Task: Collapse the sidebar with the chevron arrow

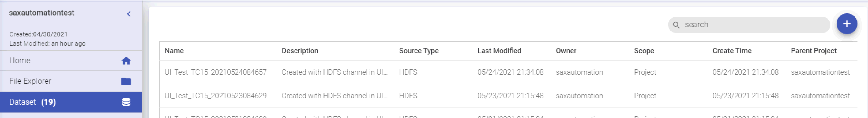Action: click(129, 14)
